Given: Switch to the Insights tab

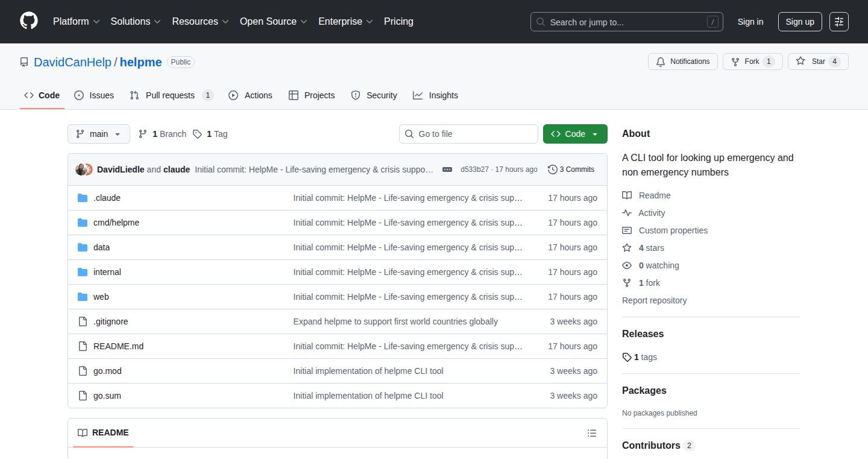Looking at the screenshot, I should pos(435,95).
